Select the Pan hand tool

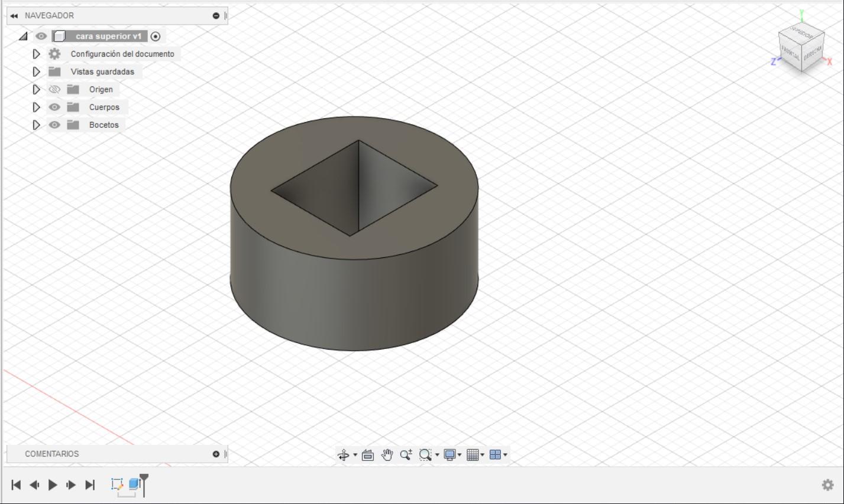[x=387, y=455]
